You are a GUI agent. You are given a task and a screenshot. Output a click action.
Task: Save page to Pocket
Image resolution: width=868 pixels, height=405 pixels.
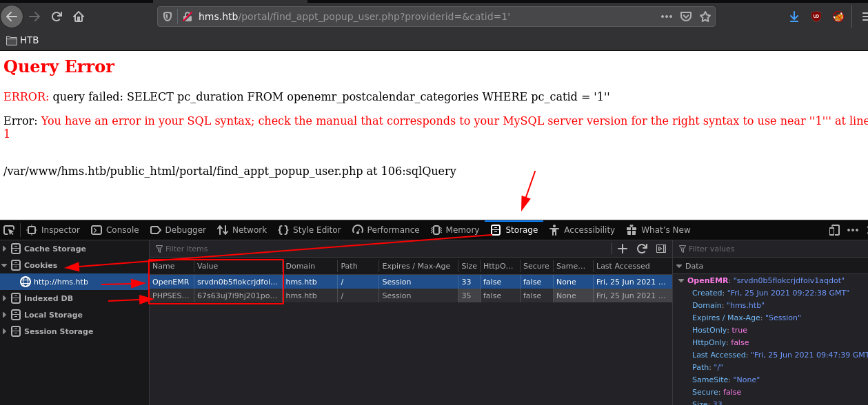coord(686,17)
